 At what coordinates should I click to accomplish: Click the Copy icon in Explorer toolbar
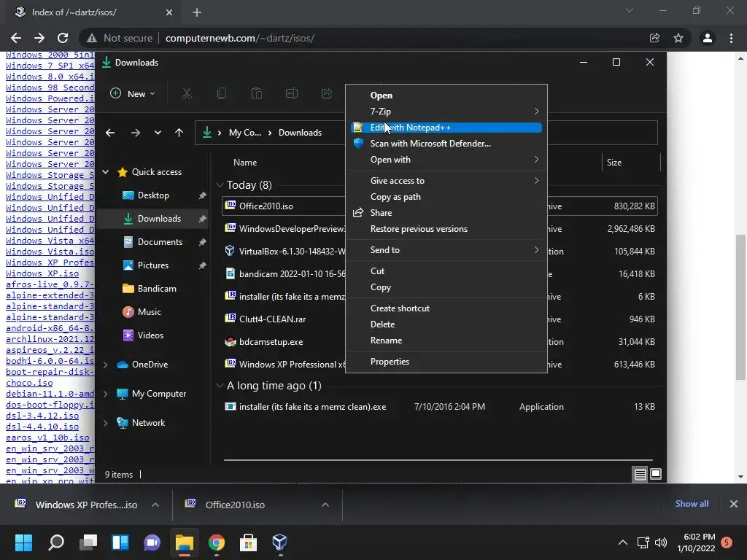[x=222, y=94]
